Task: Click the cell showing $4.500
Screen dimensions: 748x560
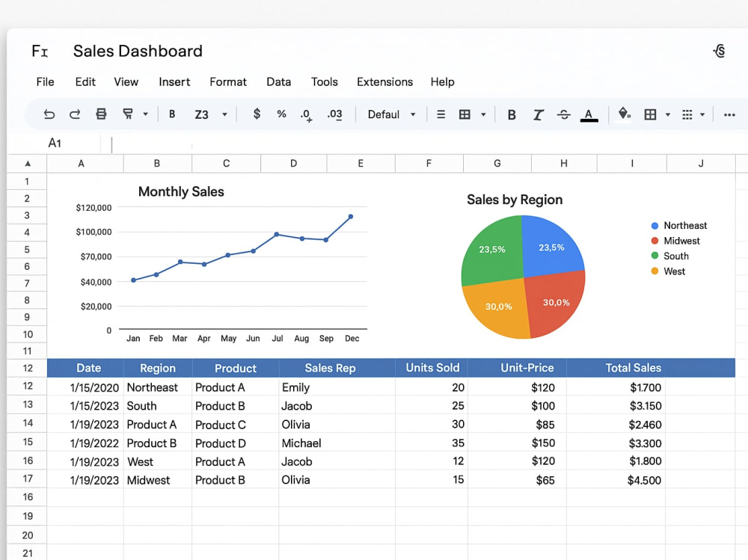Action: [x=616, y=480]
